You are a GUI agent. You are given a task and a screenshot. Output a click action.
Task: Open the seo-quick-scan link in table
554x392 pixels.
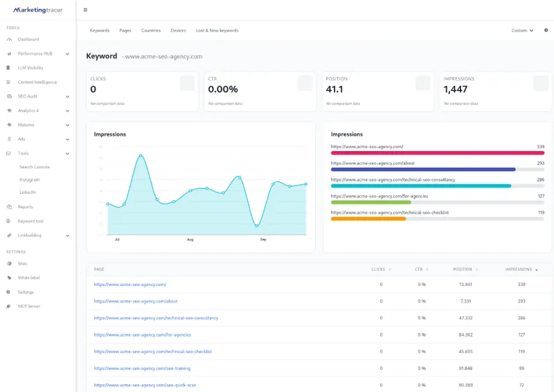145,385
